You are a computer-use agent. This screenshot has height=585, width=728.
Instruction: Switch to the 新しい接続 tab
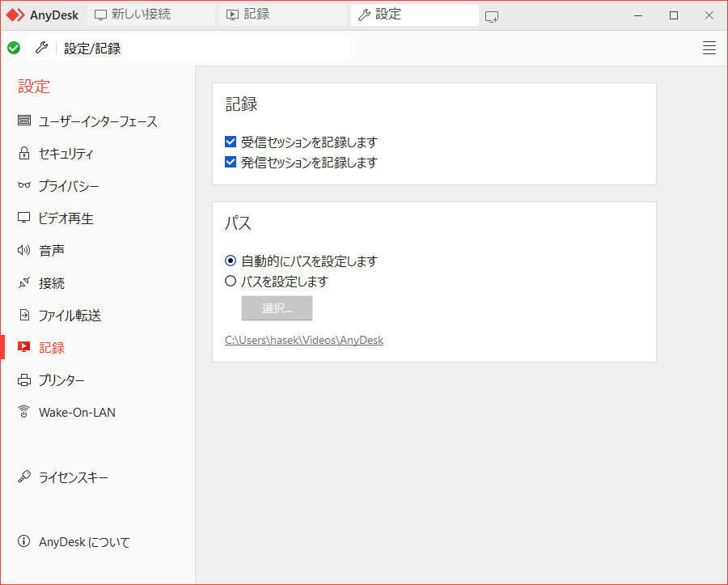tap(151, 15)
